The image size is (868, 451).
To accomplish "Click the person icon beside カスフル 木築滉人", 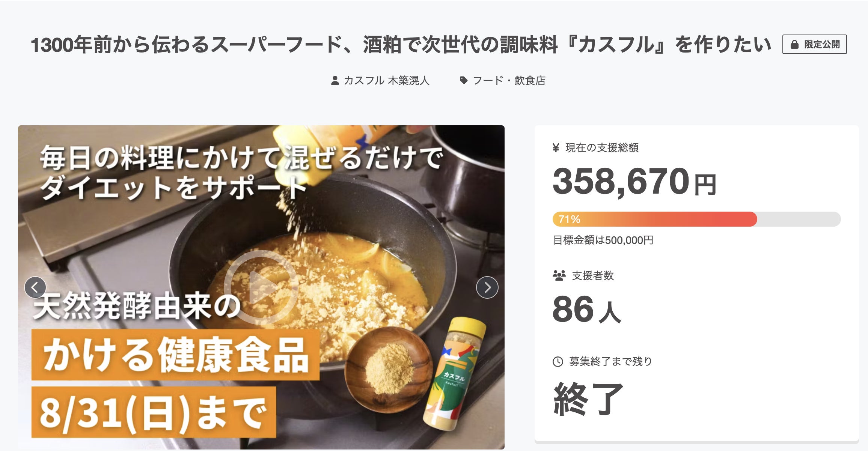I will 335,80.
